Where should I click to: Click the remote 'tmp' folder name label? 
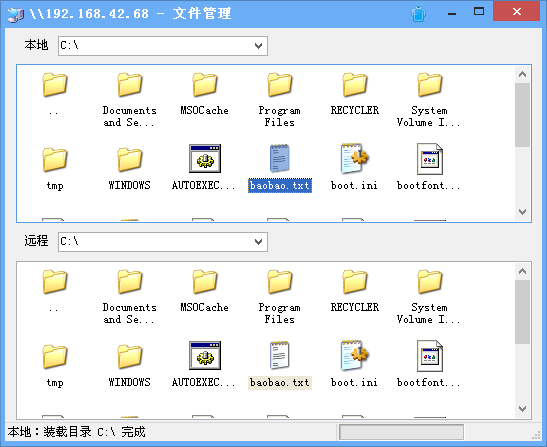tap(55, 383)
